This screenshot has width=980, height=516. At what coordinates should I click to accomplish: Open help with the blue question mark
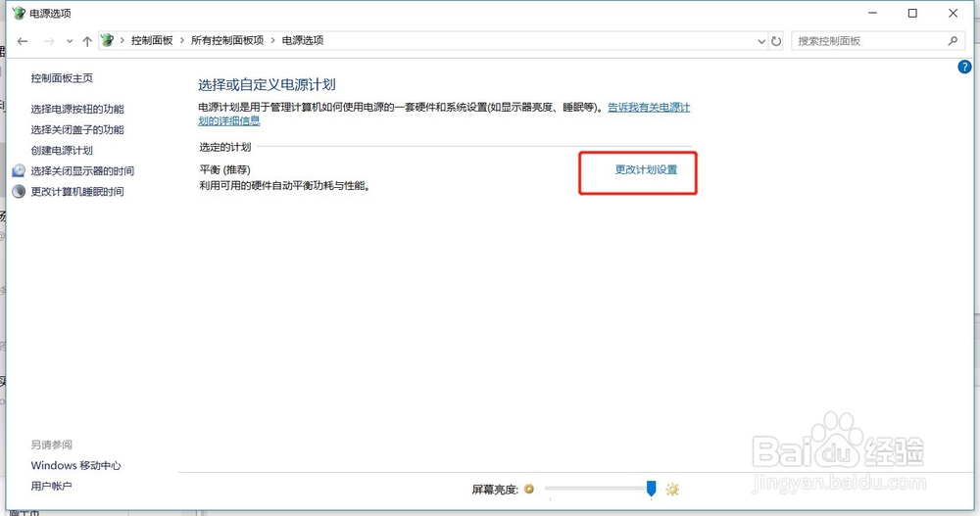pyautogui.click(x=964, y=67)
